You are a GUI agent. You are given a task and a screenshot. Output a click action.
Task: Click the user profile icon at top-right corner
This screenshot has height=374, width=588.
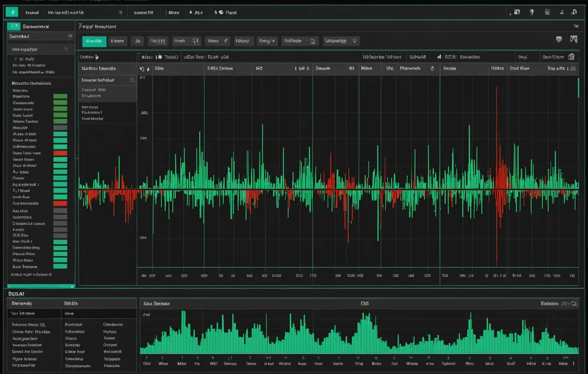[574, 12]
